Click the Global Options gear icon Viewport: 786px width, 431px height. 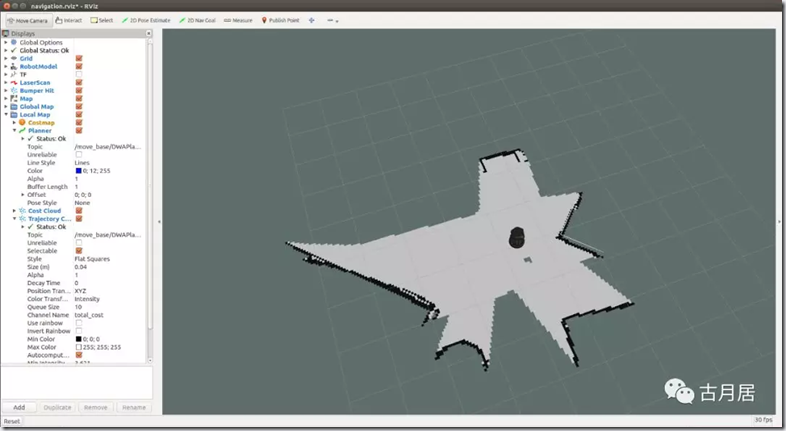pyautogui.click(x=14, y=42)
